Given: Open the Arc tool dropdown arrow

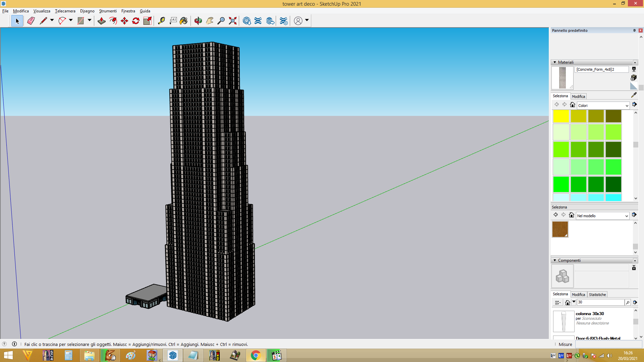Looking at the screenshot, I should pos(71,20).
